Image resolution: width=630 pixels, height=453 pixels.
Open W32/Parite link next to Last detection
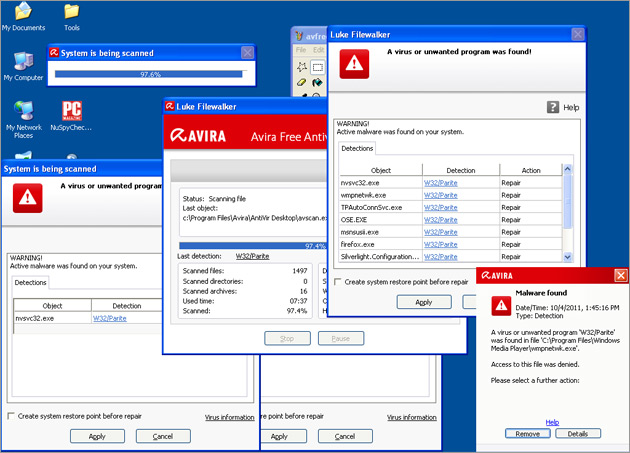[x=252, y=256]
